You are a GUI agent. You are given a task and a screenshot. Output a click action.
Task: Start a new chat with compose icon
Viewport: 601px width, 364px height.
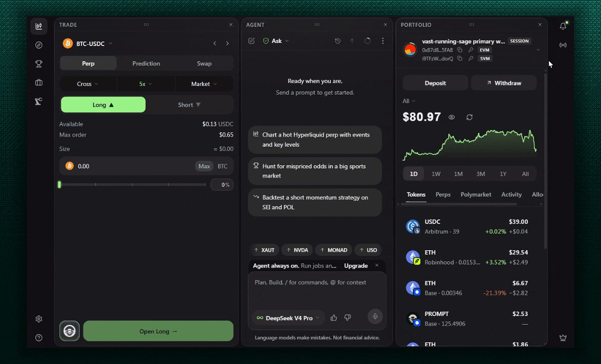pos(251,40)
